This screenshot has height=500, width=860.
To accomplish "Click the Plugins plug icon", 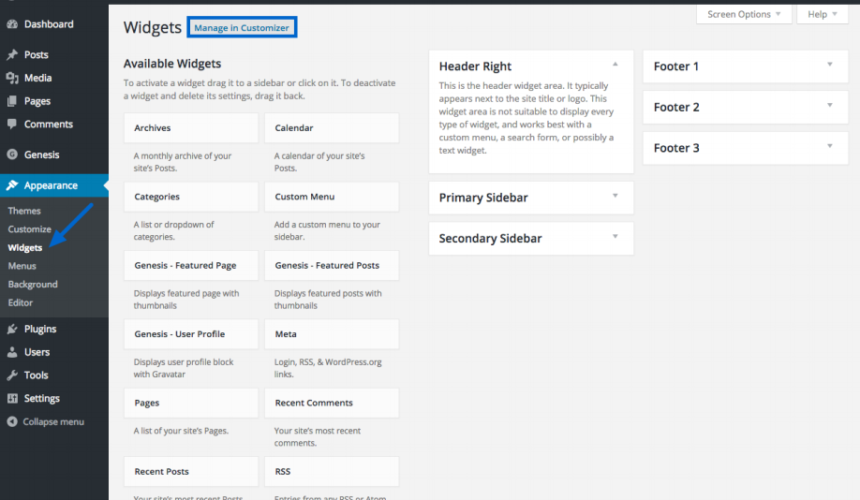I will (x=12, y=329).
